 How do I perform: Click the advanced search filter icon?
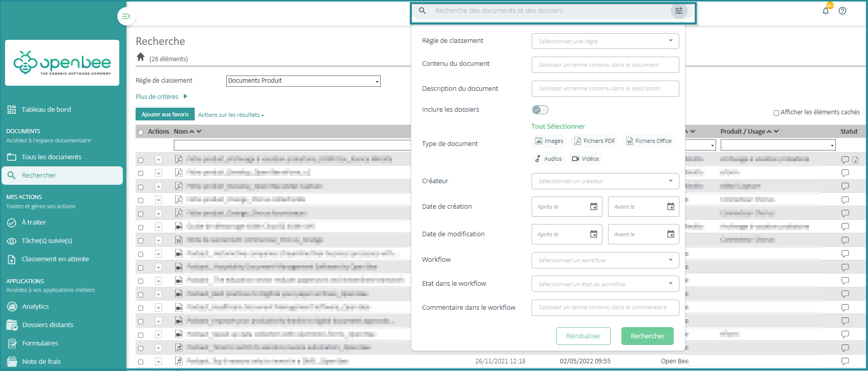(678, 11)
